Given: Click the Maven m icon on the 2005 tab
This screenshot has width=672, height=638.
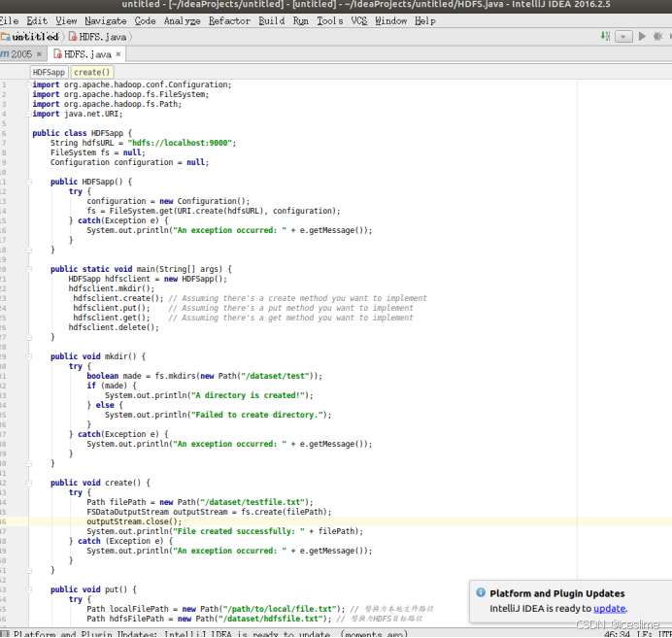Looking at the screenshot, I should pyautogui.click(x=4, y=54).
